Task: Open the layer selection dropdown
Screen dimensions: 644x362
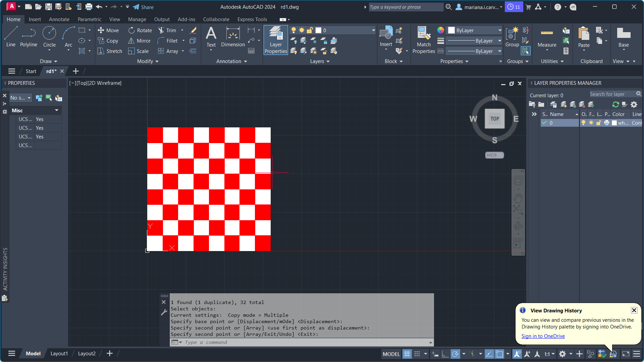Action: tap(373, 30)
